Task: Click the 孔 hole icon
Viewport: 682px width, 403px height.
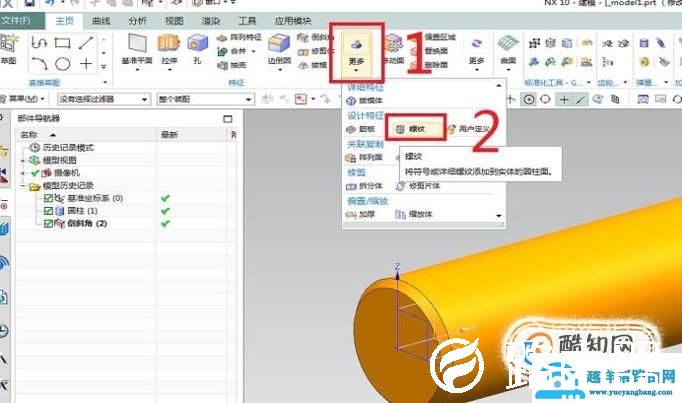Action: [197, 48]
